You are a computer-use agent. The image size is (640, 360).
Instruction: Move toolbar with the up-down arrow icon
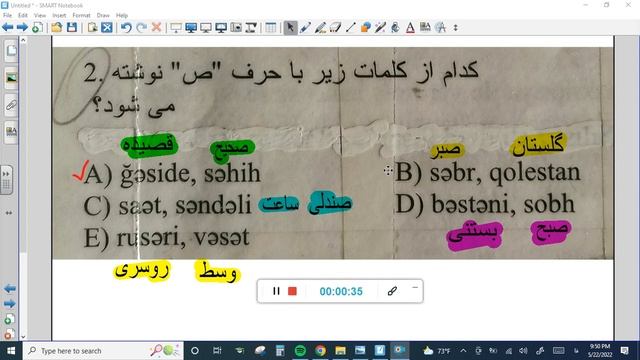coord(456,27)
